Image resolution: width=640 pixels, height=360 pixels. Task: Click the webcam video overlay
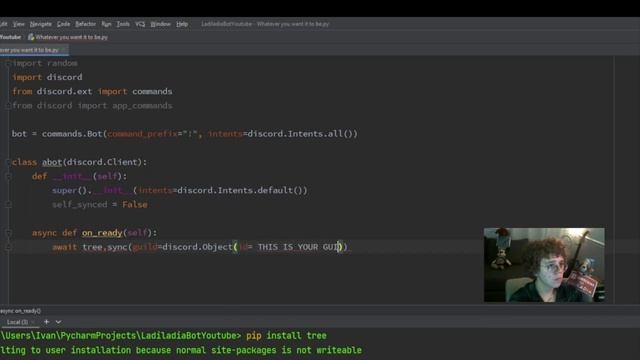click(544, 265)
